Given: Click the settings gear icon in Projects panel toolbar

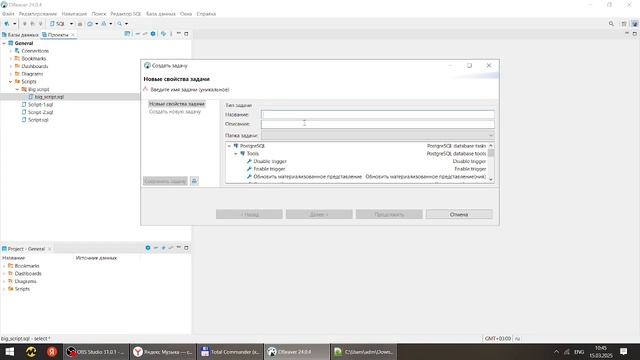Looking at the screenshot, I should click(x=153, y=34).
